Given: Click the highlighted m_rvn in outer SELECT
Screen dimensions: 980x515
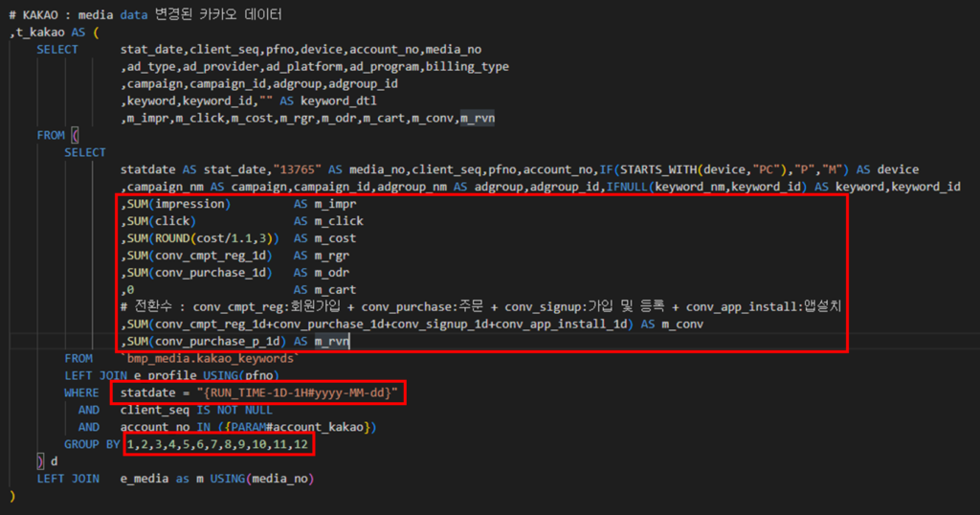Looking at the screenshot, I should pyautogui.click(x=478, y=118).
